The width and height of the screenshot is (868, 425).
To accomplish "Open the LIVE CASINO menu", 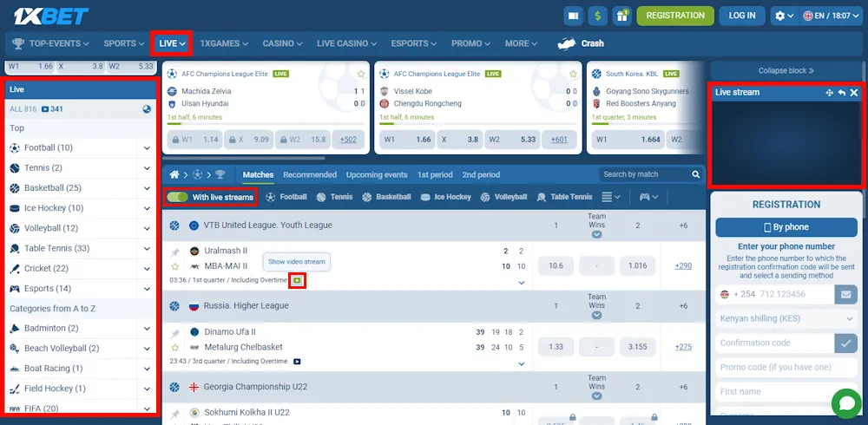I will (x=346, y=43).
